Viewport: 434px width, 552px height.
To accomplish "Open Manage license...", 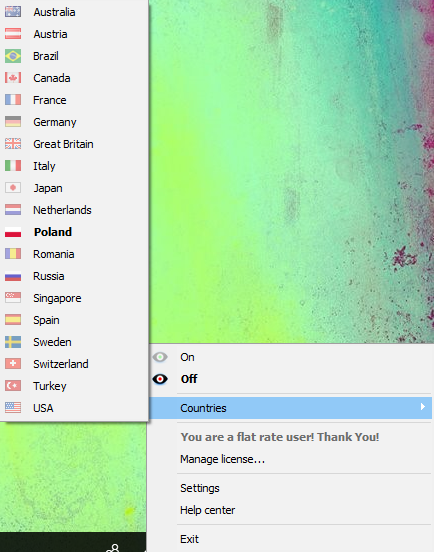I will pos(222,459).
